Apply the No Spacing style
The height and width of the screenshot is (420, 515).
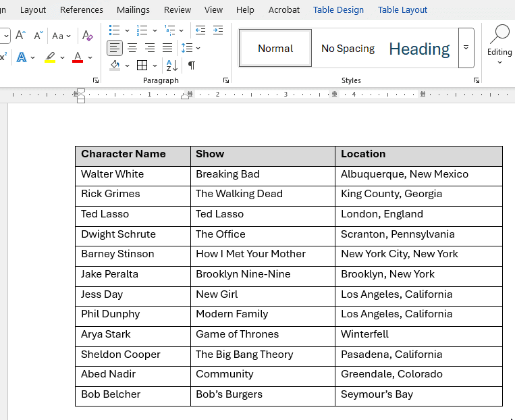(x=348, y=49)
